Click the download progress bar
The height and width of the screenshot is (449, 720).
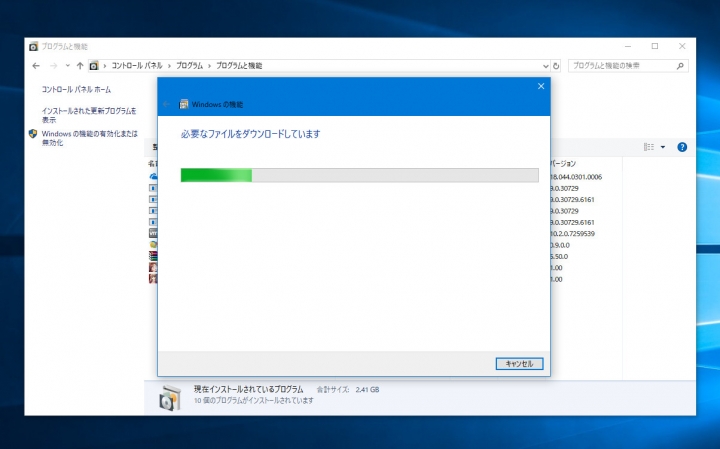(360, 175)
